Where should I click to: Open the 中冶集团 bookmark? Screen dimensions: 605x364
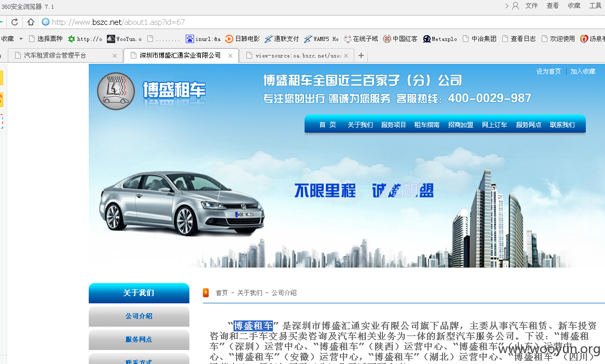pyautogui.click(x=479, y=39)
